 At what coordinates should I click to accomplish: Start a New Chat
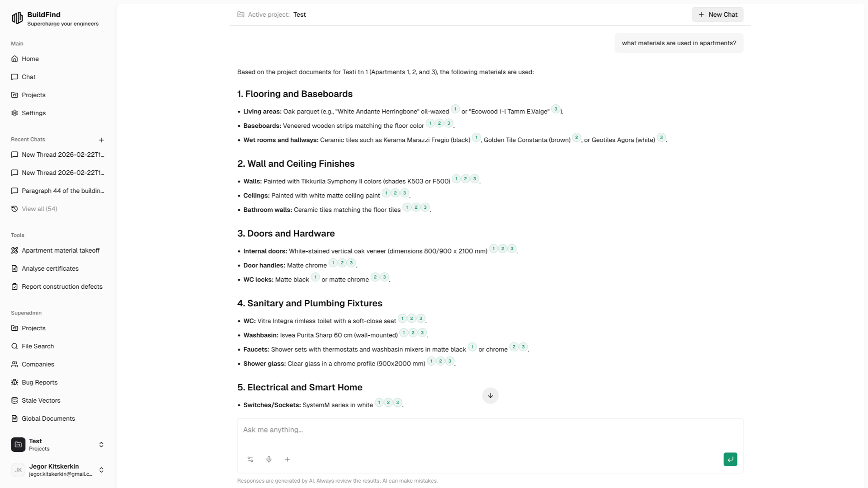click(x=717, y=14)
